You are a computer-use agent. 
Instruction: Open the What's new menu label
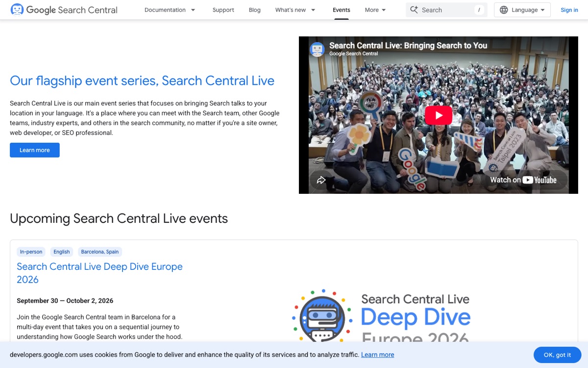[291, 10]
